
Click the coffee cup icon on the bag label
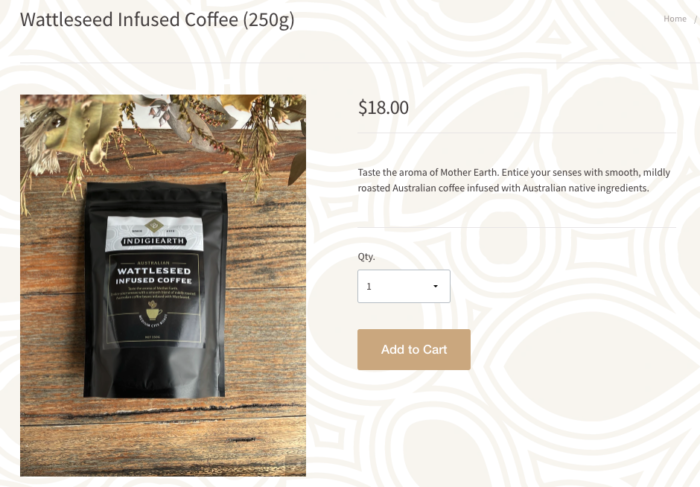click(154, 311)
